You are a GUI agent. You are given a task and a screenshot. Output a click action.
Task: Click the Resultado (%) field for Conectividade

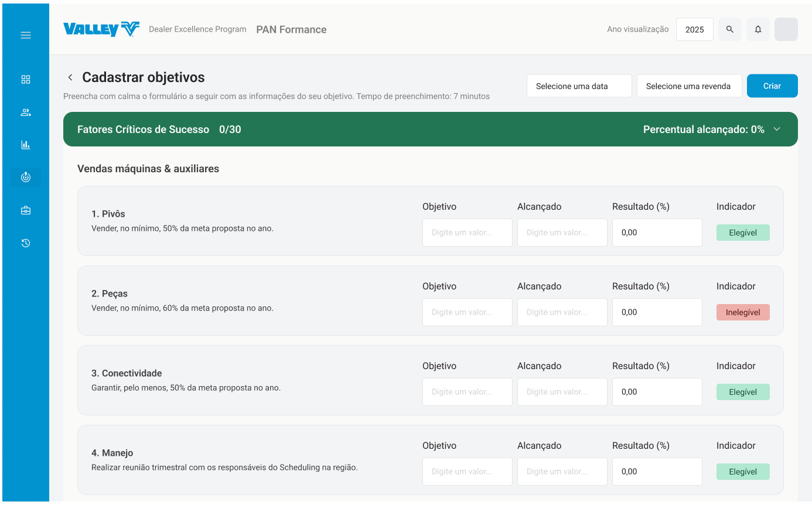(657, 392)
